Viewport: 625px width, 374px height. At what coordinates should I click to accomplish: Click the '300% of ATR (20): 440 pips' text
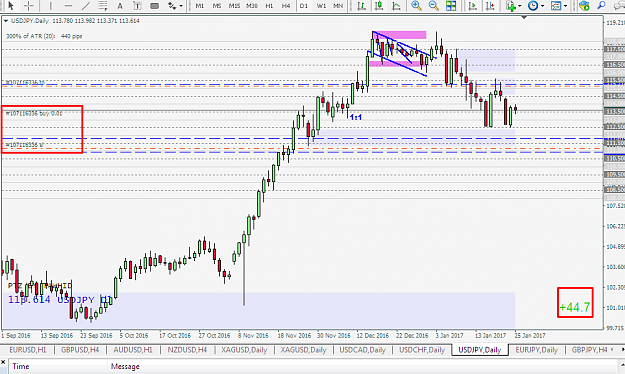pyautogui.click(x=44, y=36)
